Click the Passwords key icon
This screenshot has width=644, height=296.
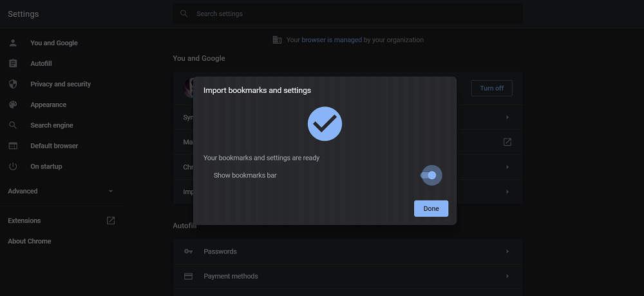pyautogui.click(x=188, y=252)
